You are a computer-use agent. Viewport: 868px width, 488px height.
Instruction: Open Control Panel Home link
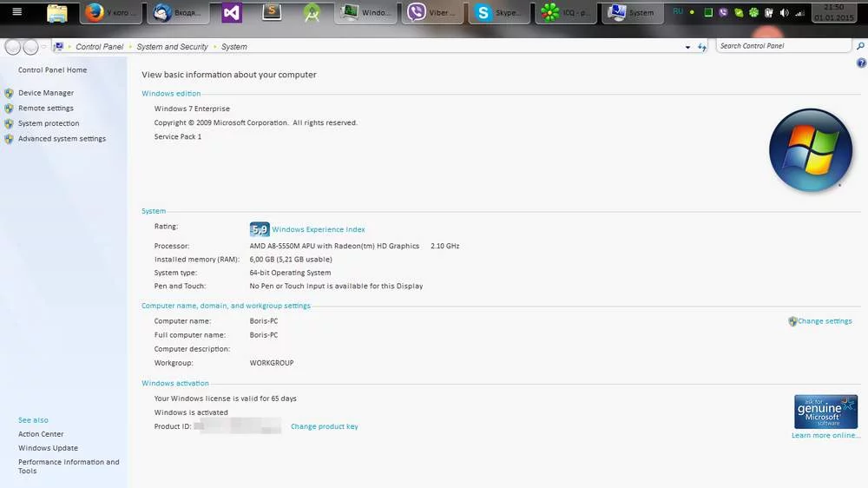(x=53, y=69)
